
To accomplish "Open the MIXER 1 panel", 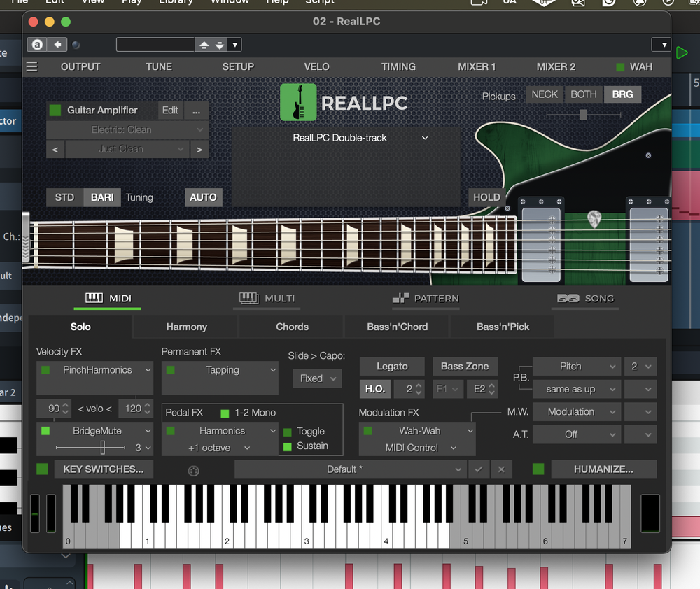I will click(476, 67).
